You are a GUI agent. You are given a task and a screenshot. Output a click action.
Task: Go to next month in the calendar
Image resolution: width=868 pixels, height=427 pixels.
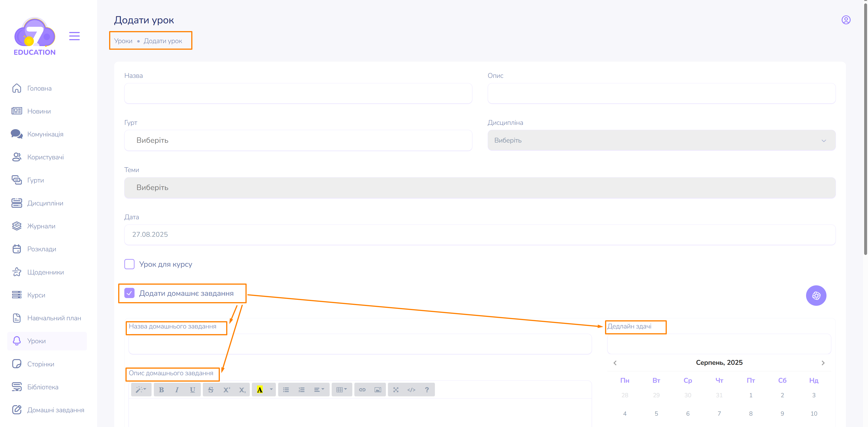(823, 363)
